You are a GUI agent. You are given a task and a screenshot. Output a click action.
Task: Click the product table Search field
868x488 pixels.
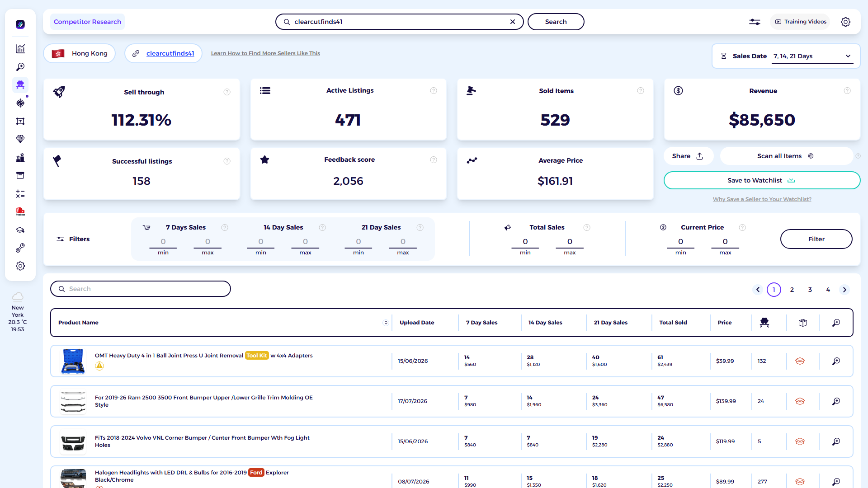coord(141,289)
